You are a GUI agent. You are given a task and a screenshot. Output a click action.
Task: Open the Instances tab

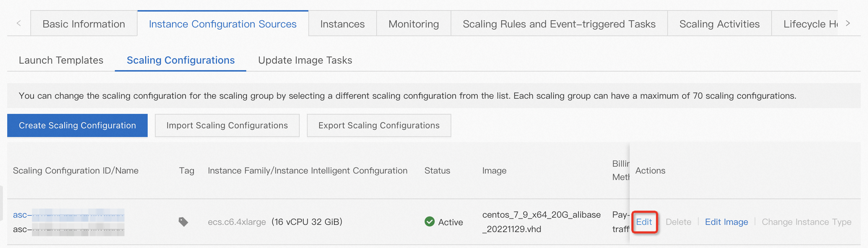click(342, 23)
